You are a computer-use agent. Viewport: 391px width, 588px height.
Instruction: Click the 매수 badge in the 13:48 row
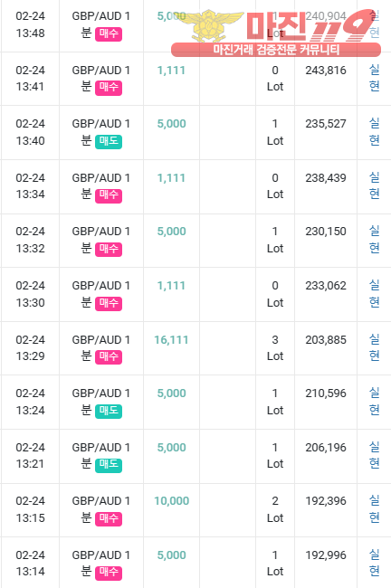point(109,34)
